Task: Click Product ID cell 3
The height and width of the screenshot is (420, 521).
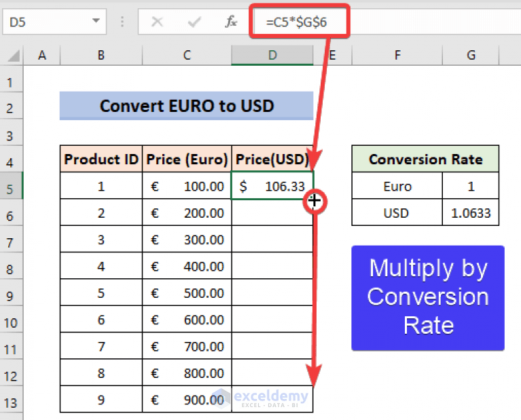Action: point(101,240)
